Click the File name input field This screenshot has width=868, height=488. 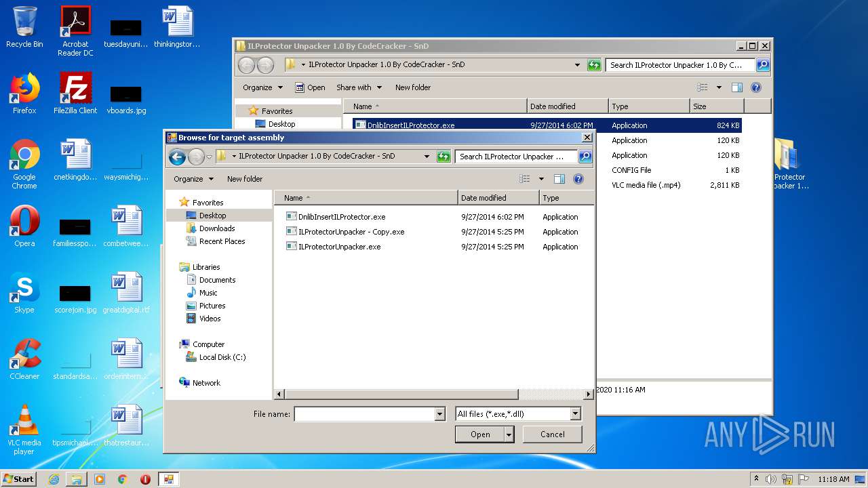pos(364,414)
